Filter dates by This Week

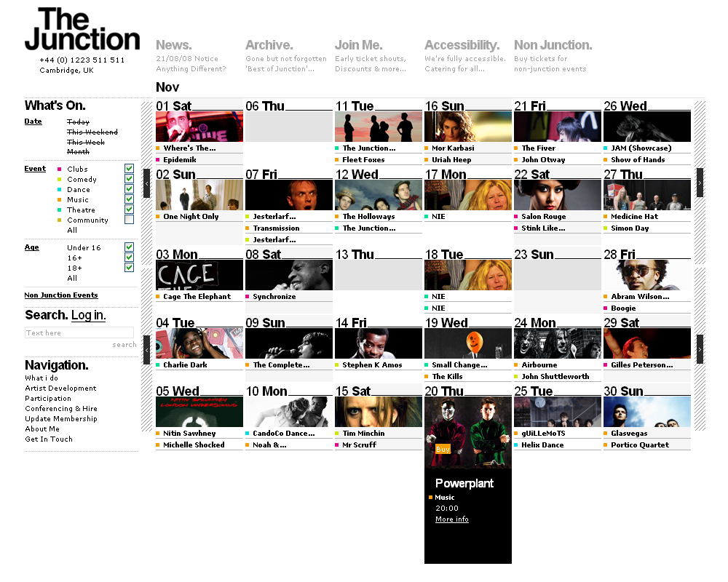point(86,142)
